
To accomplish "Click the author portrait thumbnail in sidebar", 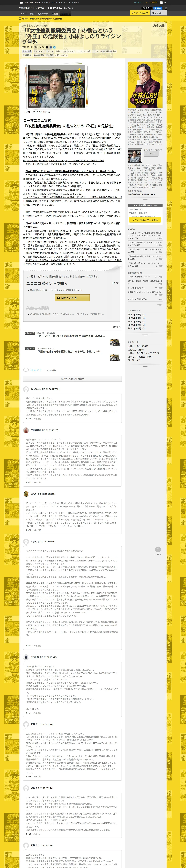I will coord(135,155).
